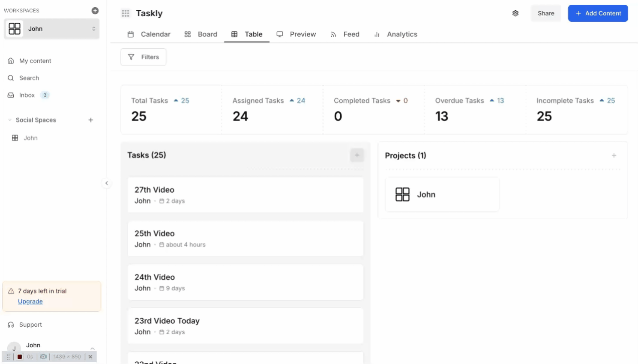The height and width of the screenshot is (364, 638).
Task: Open the Taskly app grid icon
Action: point(126,13)
